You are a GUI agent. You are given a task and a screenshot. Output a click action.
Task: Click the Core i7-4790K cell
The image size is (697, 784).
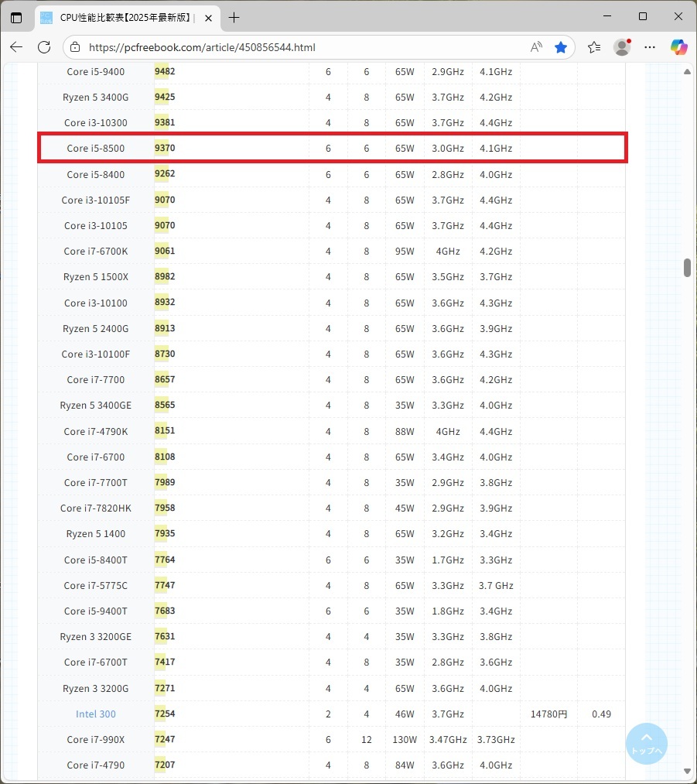pyautogui.click(x=95, y=432)
